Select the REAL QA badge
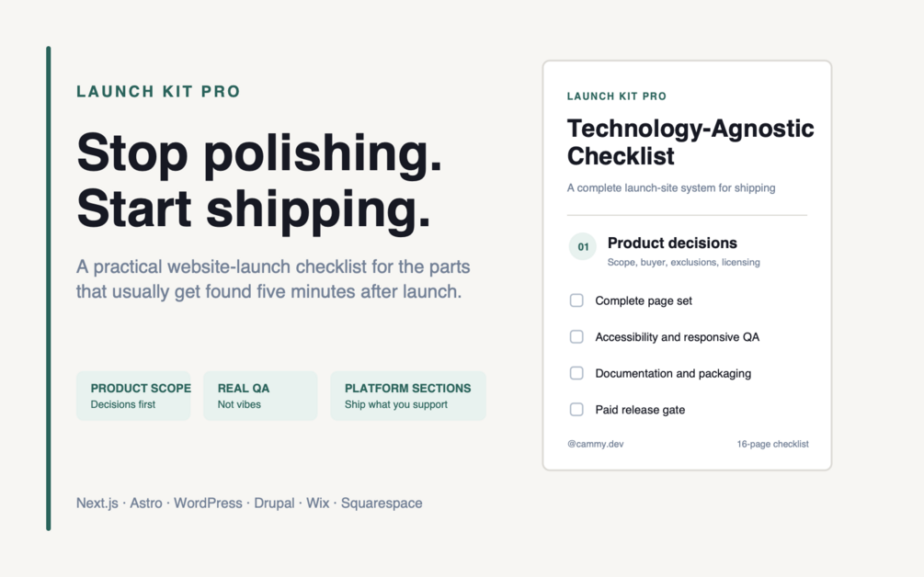The width and height of the screenshot is (924, 577). pos(260,396)
